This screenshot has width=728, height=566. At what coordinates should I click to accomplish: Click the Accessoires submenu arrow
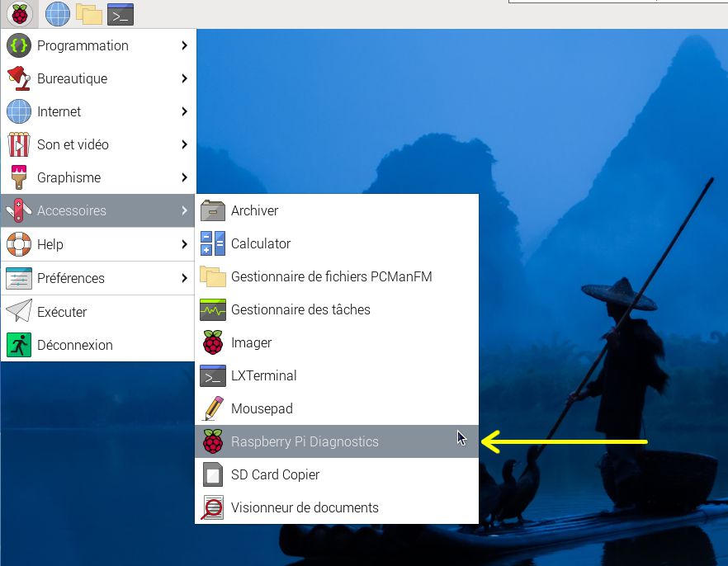click(x=184, y=210)
